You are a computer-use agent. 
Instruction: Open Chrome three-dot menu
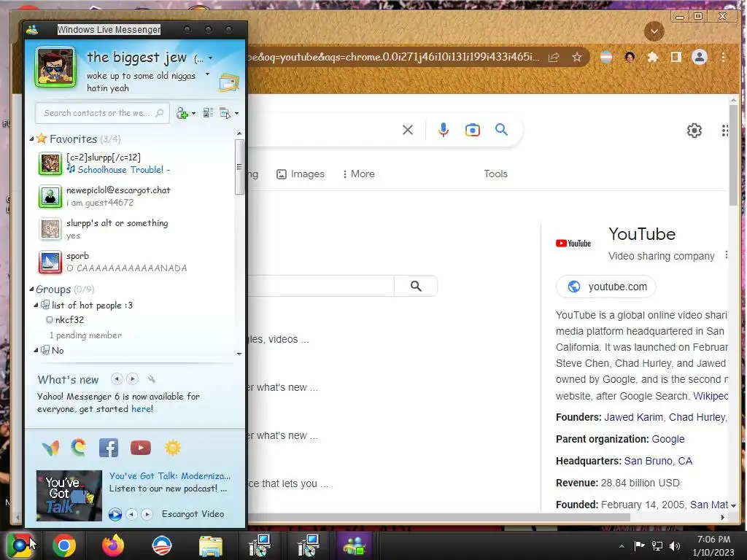coord(723,57)
